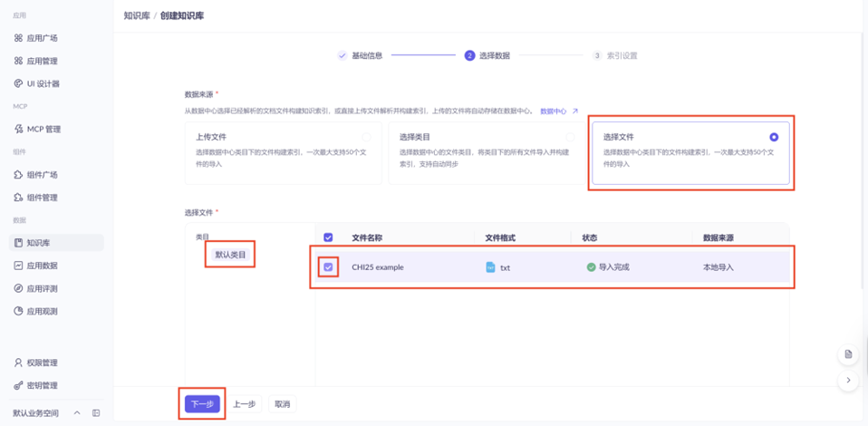Click the CHI25 example file name
This screenshot has height=426, width=868.
pos(378,267)
